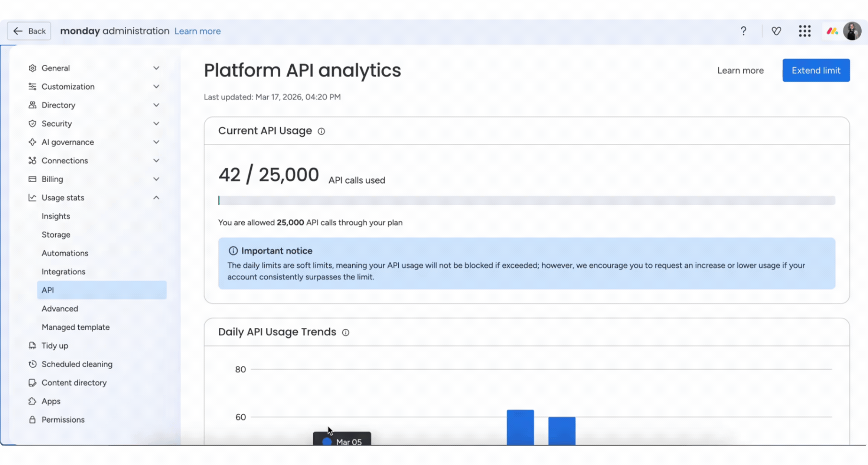Click the Connections icon in sidebar
Viewport: 868px width, 465px height.
32,161
